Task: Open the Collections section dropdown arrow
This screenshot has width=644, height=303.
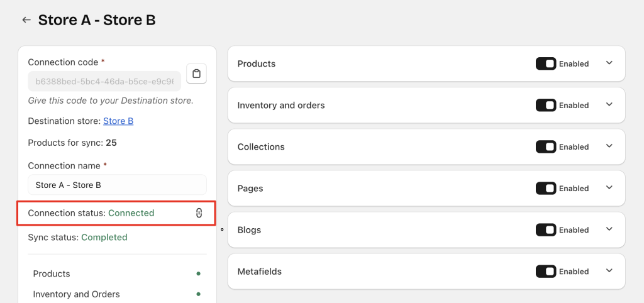Action: tap(608, 146)
